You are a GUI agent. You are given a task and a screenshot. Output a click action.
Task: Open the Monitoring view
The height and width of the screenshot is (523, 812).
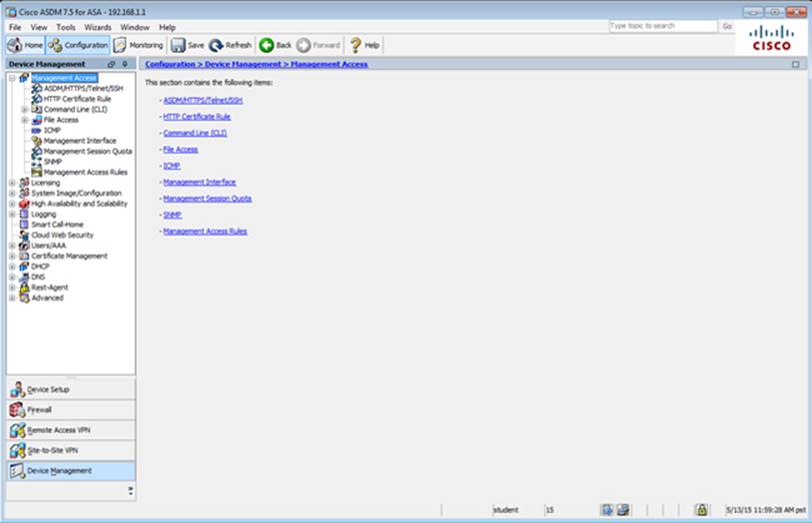(138, 45)
